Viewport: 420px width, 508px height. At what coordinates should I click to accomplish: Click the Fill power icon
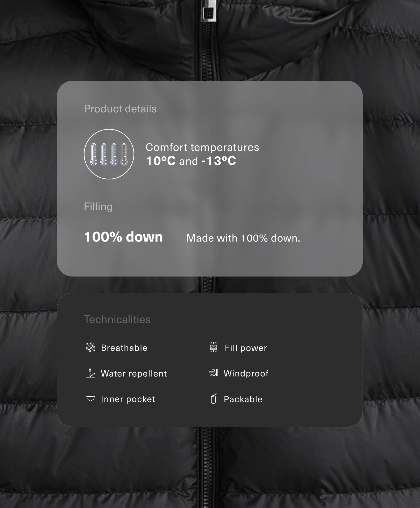point(213,347)
